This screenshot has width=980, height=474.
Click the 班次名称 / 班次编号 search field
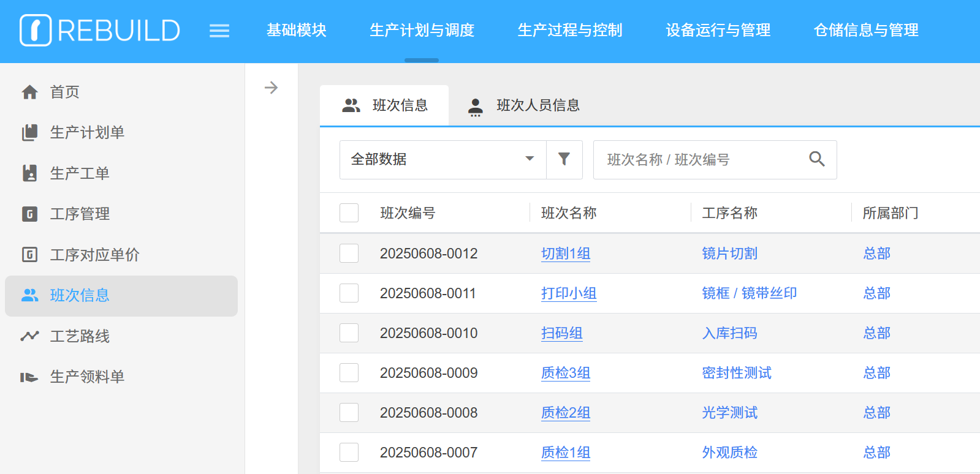pyautogui.click(x=702, y=159)
